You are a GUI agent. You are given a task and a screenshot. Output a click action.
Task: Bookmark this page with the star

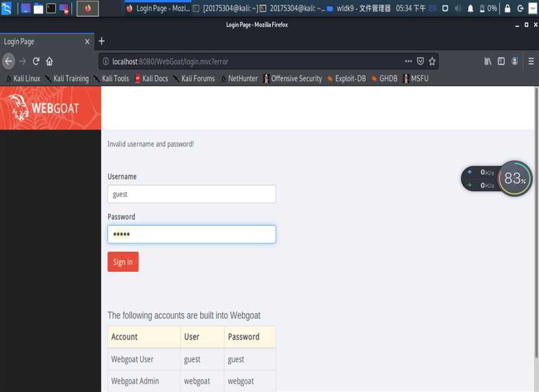432,61
